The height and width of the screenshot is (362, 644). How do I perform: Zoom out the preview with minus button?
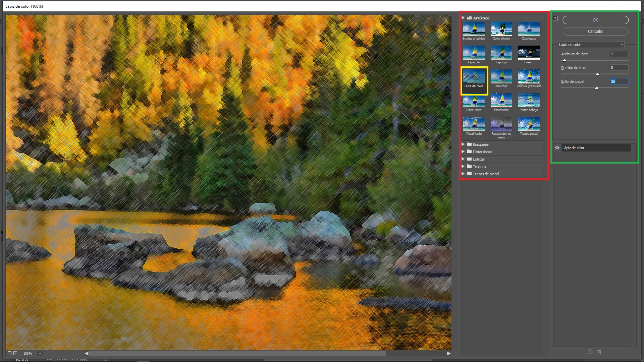coord(9,353)
